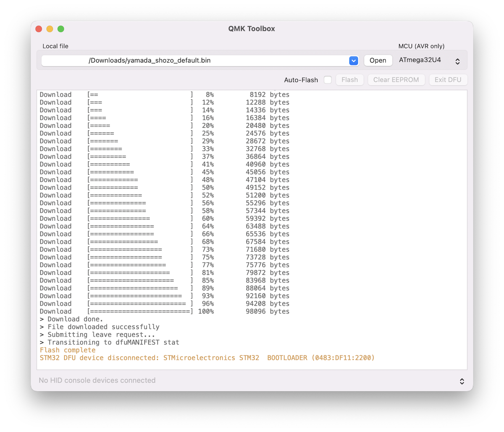
Task: Minimize the window with the yellow button
Action: pyautogui.click(x=50, y=29)
